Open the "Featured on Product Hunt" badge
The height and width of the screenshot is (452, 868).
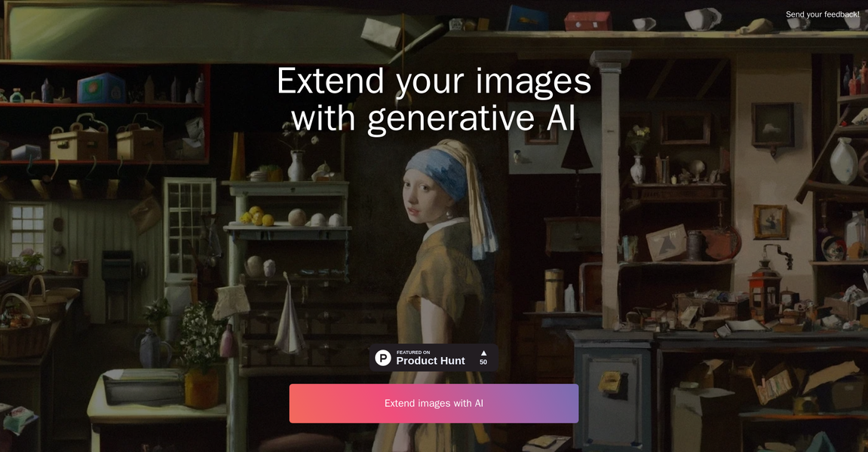click(x=430, y=357)
